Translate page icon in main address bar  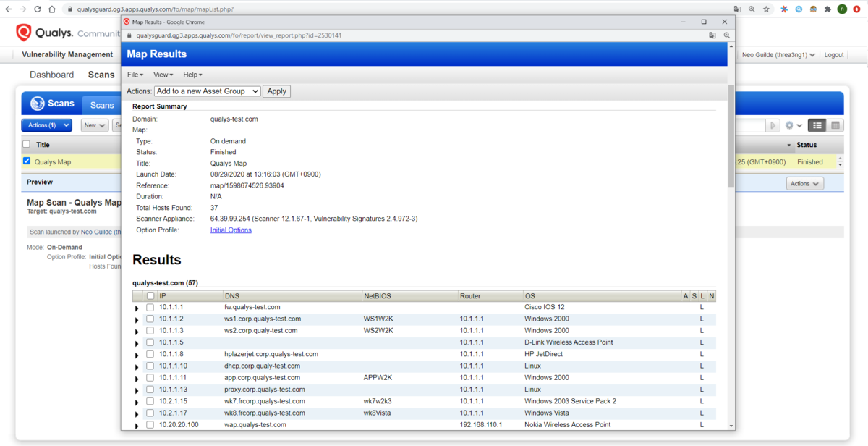(737, 9)
